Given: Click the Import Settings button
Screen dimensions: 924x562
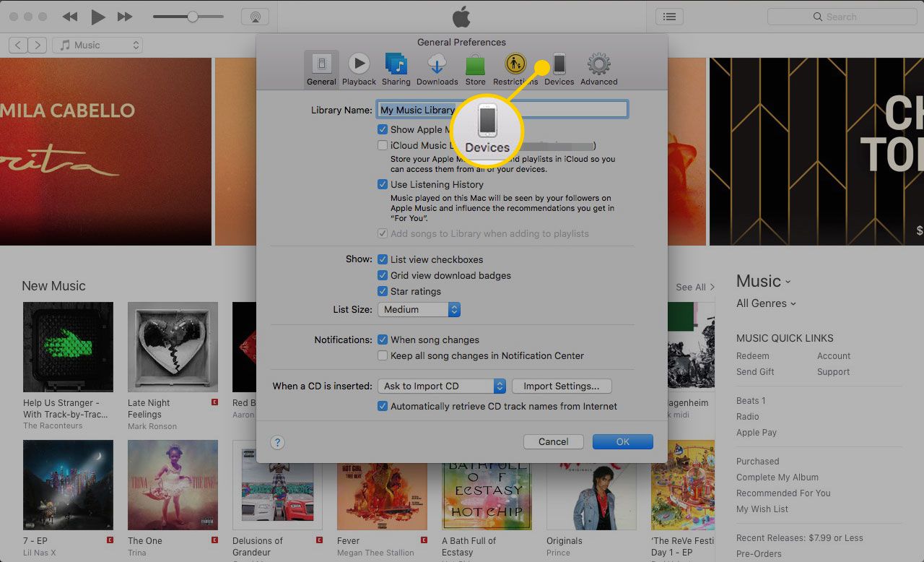Looking at the screenshot, I should [561, 386].
